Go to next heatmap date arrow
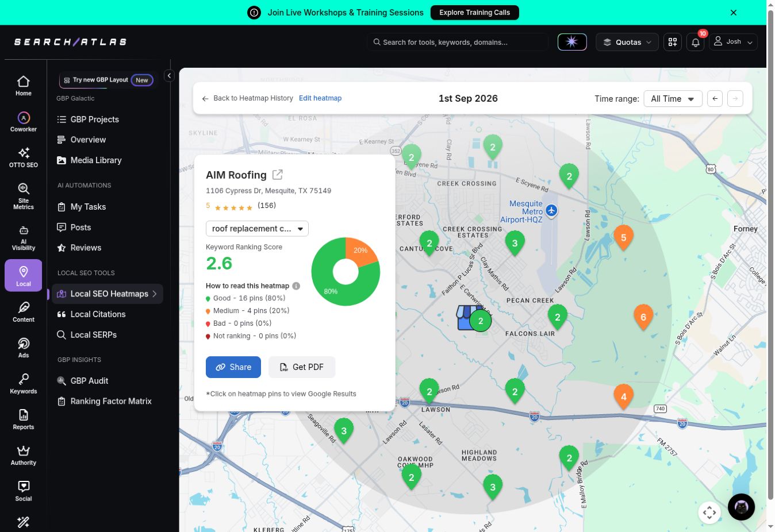The height and width of the screenshot is (532, 775). [x=735, y=98]
